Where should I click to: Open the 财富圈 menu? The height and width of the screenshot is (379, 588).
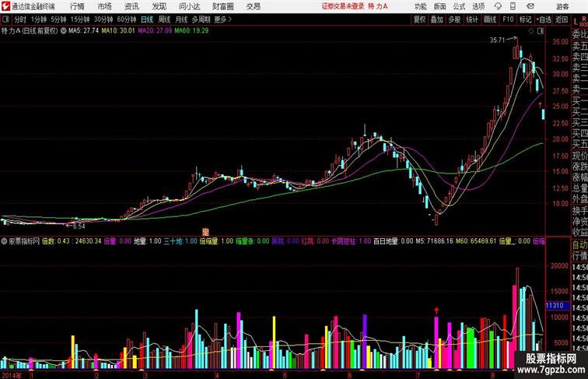(x=223, y=6)
